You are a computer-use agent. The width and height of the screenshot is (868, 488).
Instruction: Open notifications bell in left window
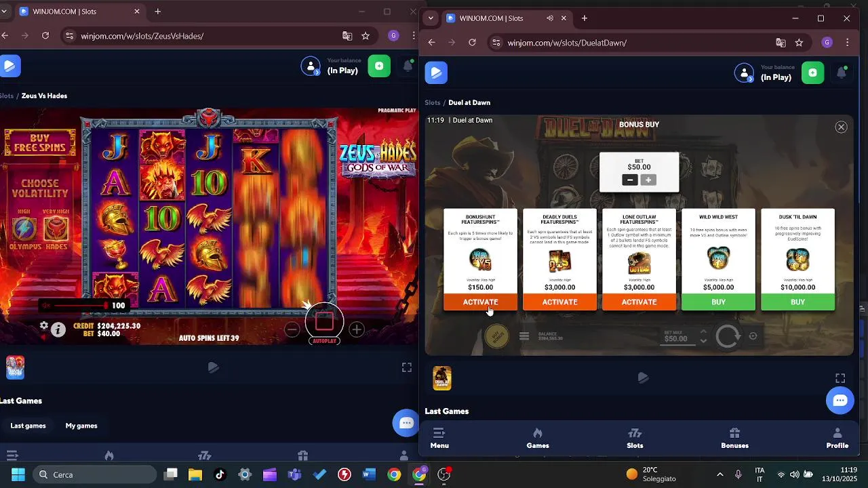click(408, 66)
